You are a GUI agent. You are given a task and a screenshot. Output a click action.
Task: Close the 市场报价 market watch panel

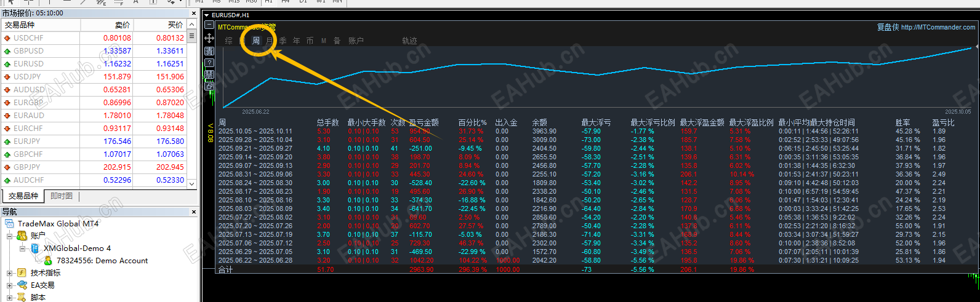coord(194,13)
